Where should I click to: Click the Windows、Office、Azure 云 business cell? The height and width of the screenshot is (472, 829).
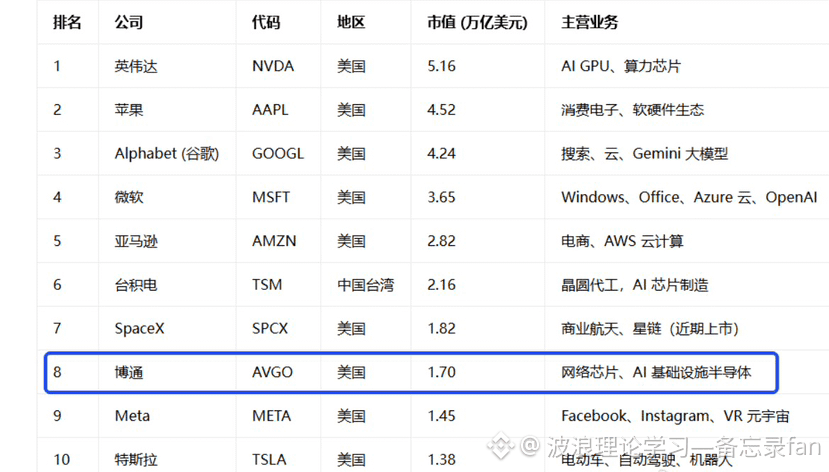[x=689, y=197]
